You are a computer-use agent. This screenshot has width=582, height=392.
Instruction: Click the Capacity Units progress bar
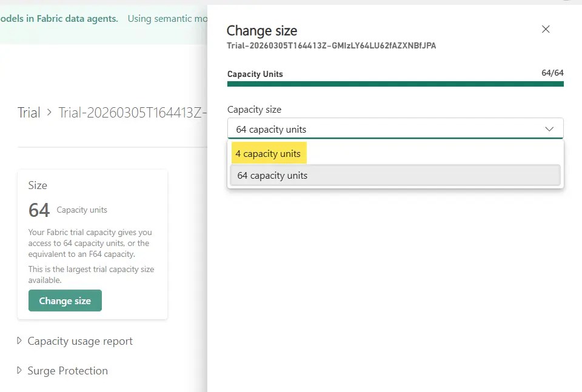click(395, 84)
